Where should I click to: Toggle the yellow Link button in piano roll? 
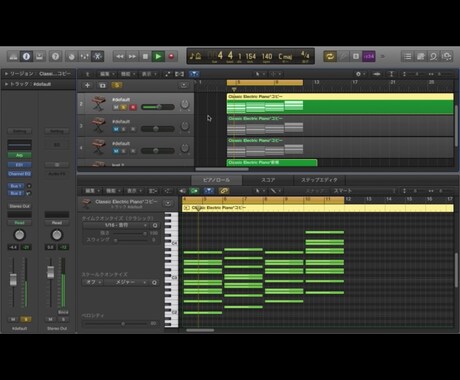(224, 191)
